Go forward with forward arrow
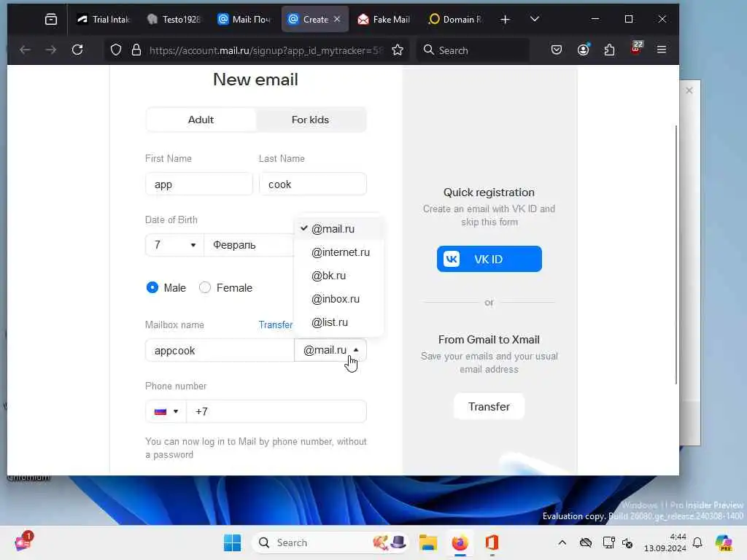Image resolution: width=747 pixels, height=560 pixels. click(51, 50)
